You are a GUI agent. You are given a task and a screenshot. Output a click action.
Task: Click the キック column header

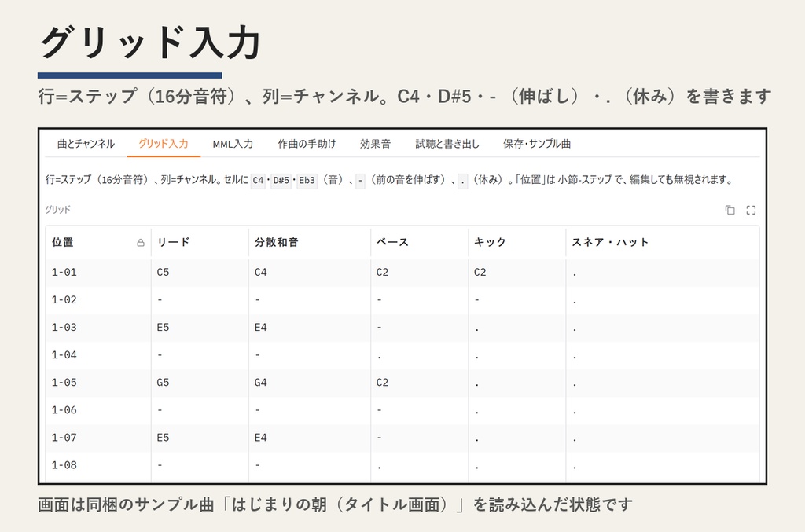[x=517, y=242]
